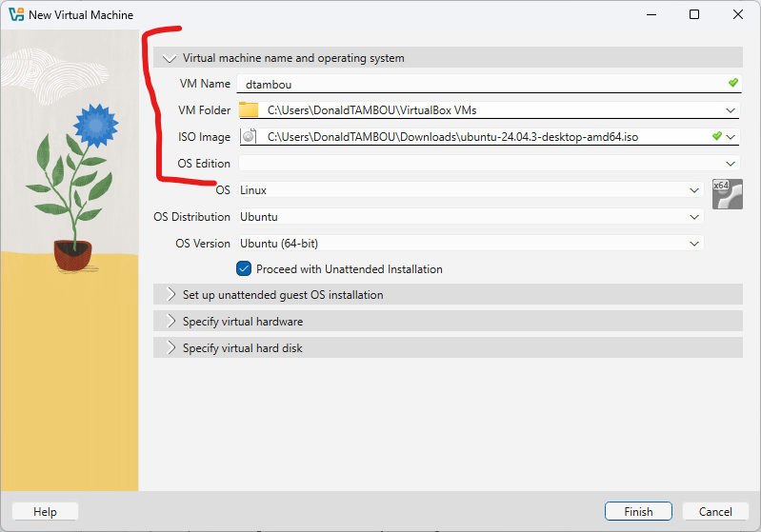Click the blue flower illustration

95,126
